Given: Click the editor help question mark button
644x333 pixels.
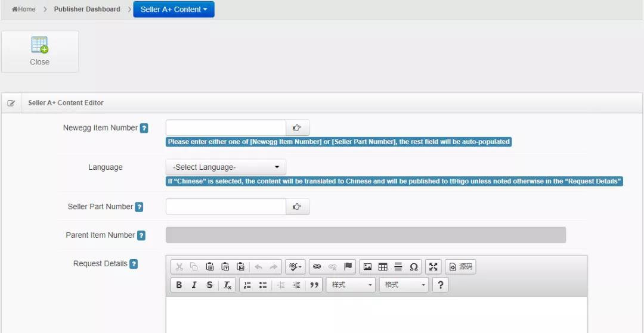Looking at the screenshot, I should coord(440,285).
